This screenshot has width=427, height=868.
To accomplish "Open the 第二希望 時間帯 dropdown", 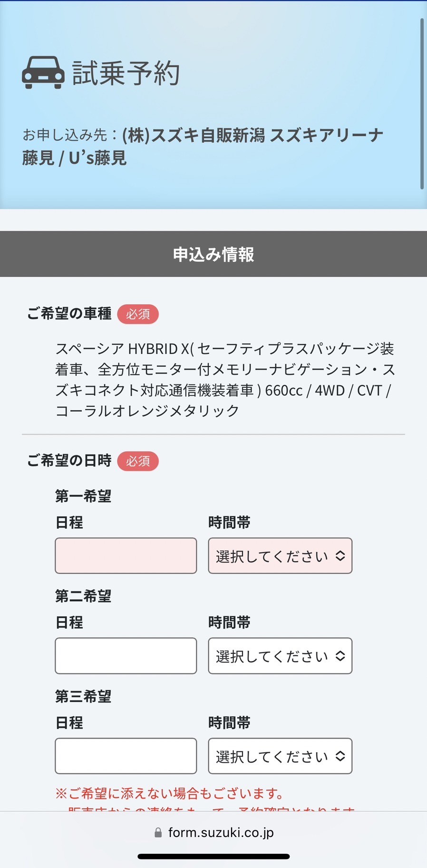I will click(280, 656).
